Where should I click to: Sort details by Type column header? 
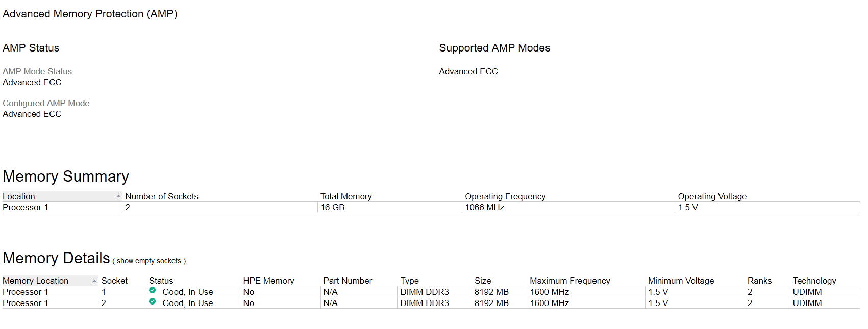tap(409, 281)
